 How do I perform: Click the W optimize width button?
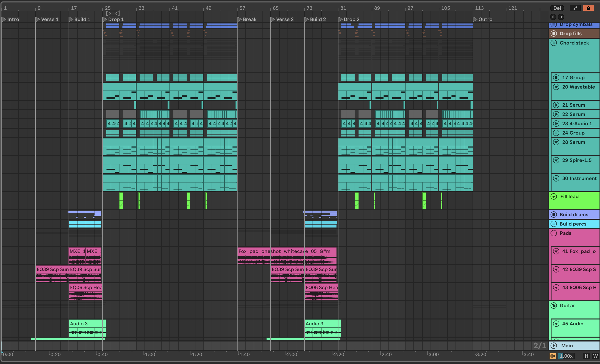[x=595, y=356]
